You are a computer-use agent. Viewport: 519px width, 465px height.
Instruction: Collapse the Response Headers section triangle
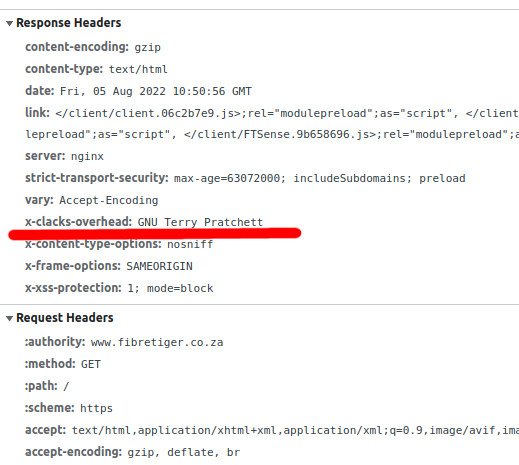point(9,23)
